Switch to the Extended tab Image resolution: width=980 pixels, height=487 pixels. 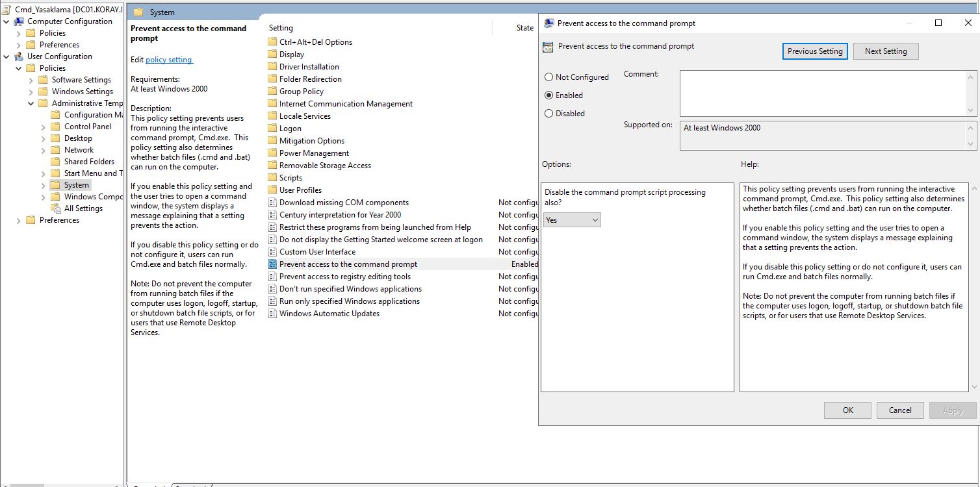coord(149,485)
